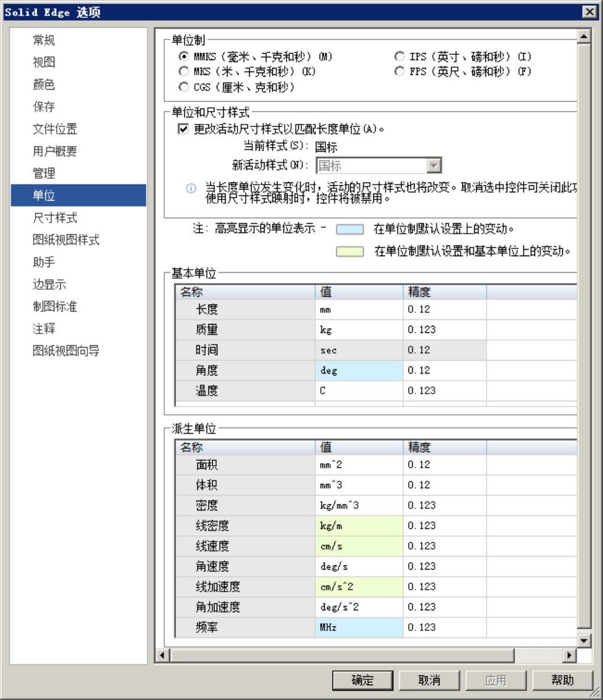
Task: Toggle 更改活动尺寸样式以匹配长度单位 checkbox
Action: (x=183, y=129)
